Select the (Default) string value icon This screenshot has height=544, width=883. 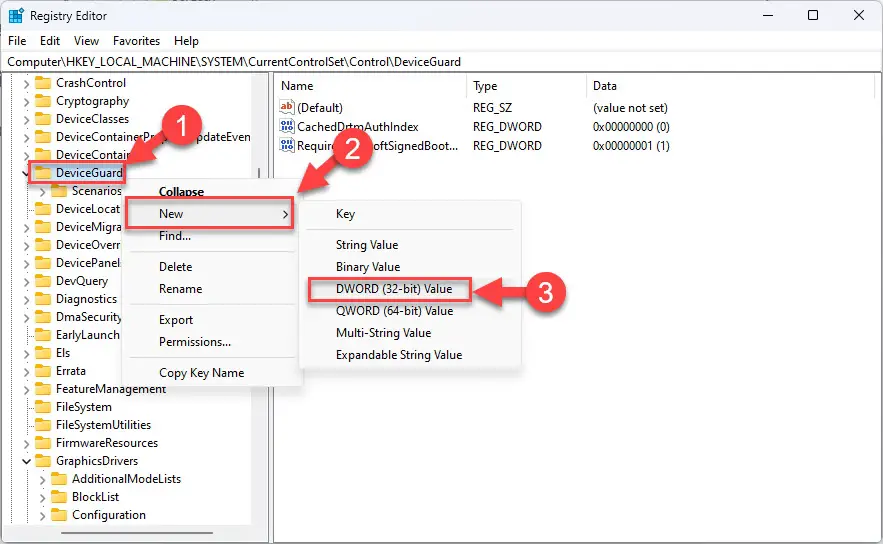click(287, 106)
